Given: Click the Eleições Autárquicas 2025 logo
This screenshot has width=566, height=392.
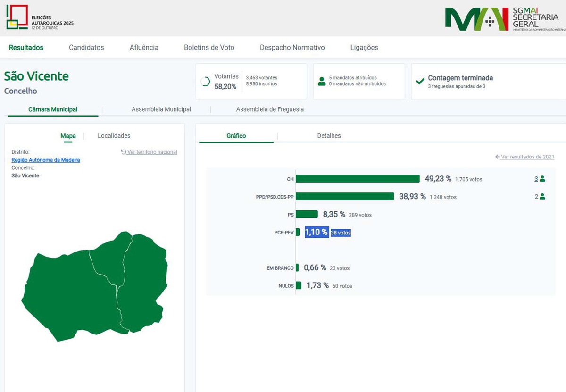Looking at the screenshot, I should pos(40,17).
